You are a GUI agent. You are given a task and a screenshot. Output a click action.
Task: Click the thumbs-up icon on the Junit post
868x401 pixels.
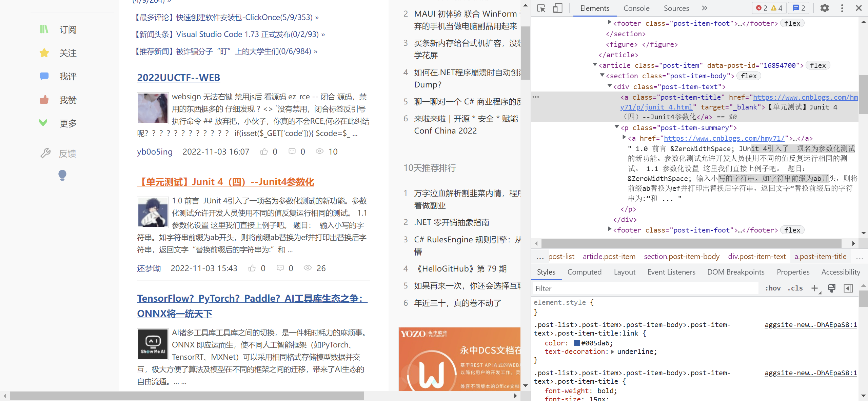tap(252, 268)
